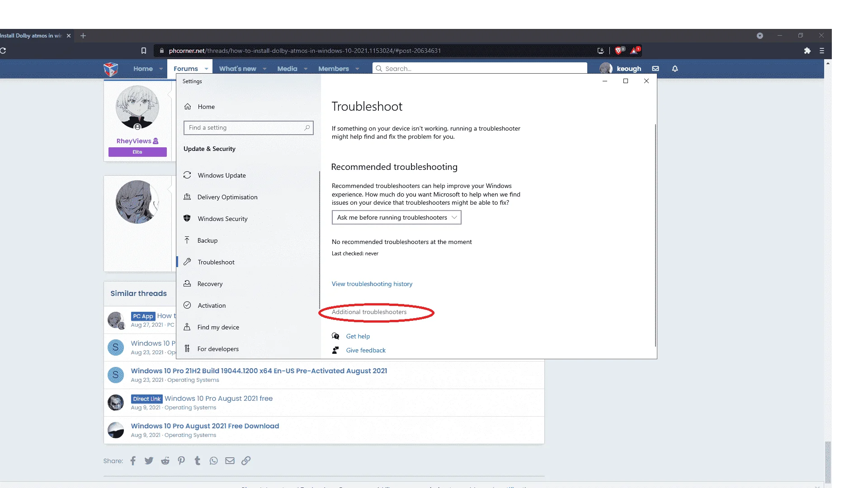Click the keough profile avatar

click(606, 69)
